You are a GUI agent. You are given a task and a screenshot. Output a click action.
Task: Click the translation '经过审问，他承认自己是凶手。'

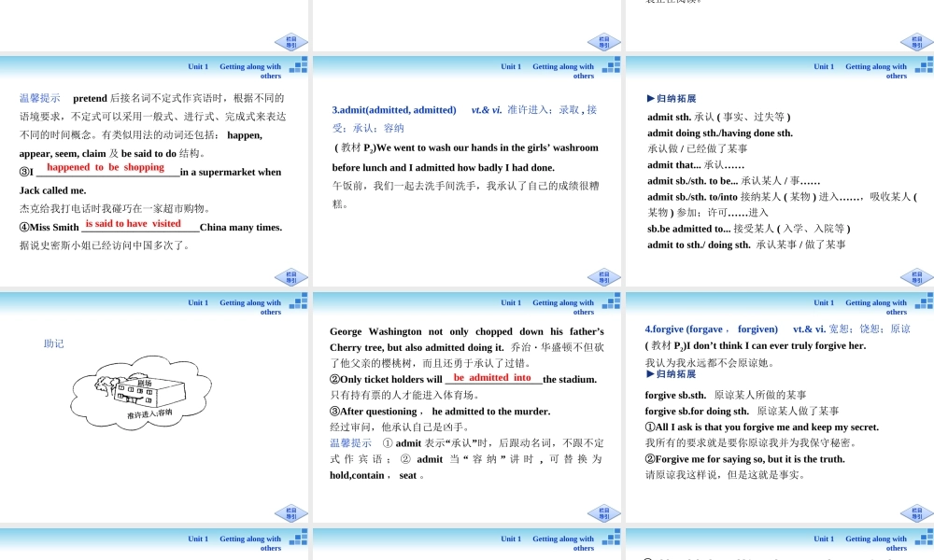(401, 427)
